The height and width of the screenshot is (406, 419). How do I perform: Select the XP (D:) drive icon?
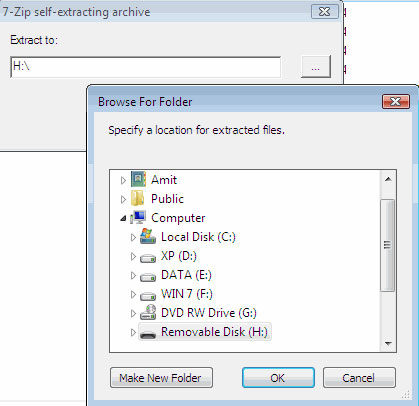(148, 258)
